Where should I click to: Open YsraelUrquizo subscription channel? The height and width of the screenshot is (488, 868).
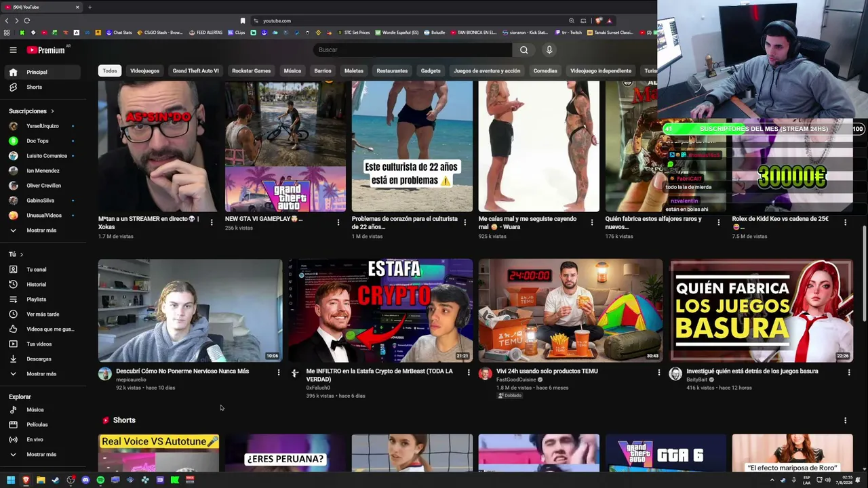click(x=43, y=126)
